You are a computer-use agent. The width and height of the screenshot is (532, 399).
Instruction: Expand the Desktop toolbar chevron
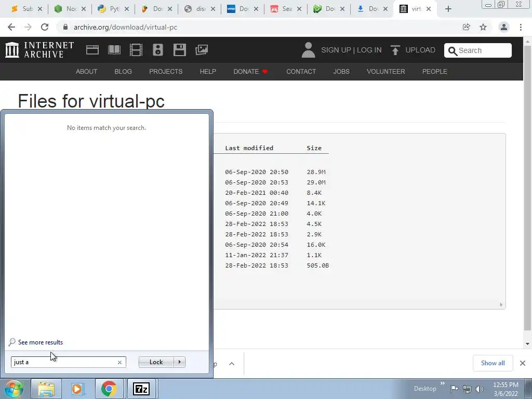pos(443,383)
